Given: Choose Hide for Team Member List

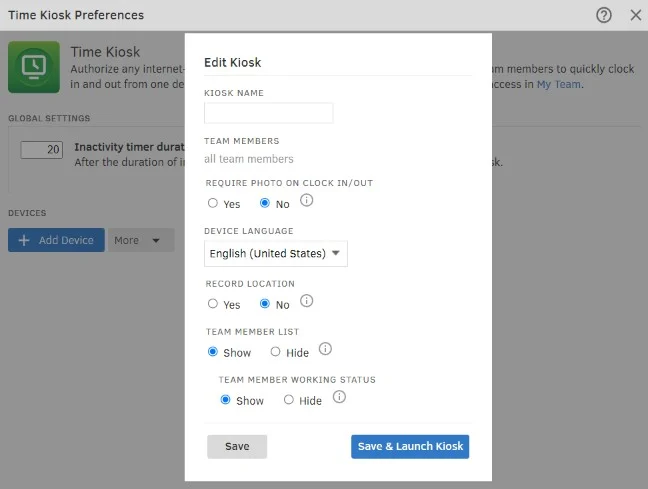Looking at the screenshot, I should pyautogui.click(x=275, y=352).
